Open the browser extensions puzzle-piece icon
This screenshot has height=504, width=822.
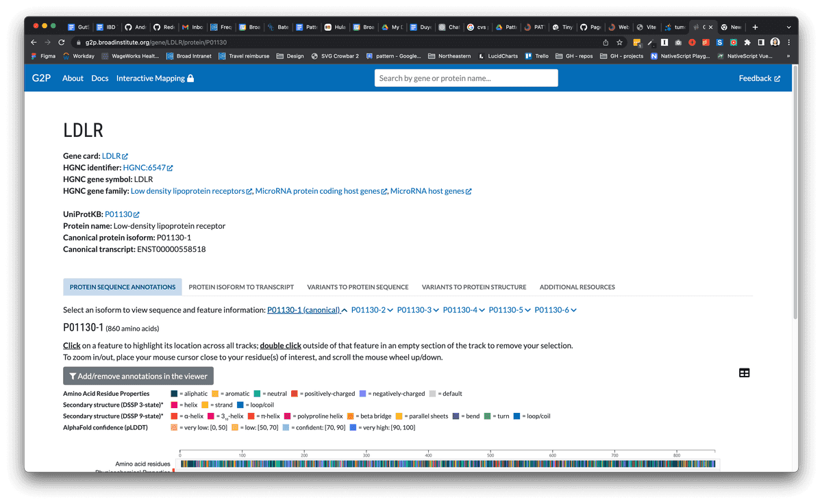747,42
